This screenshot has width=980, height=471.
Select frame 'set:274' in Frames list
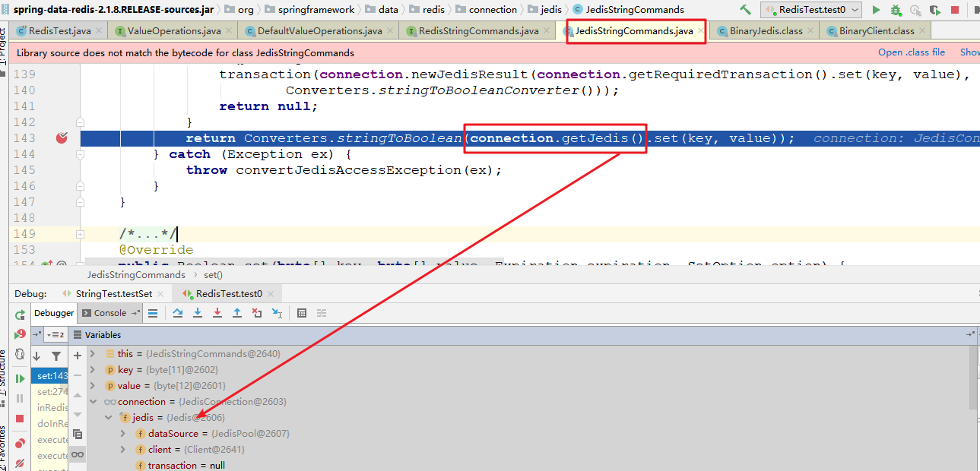(x=50, y=392)
